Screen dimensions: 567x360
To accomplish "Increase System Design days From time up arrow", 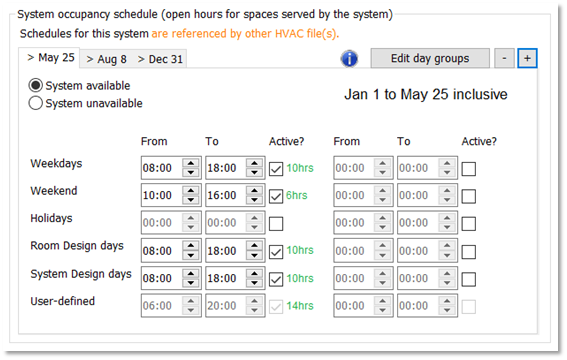I will tap(191, 273).
